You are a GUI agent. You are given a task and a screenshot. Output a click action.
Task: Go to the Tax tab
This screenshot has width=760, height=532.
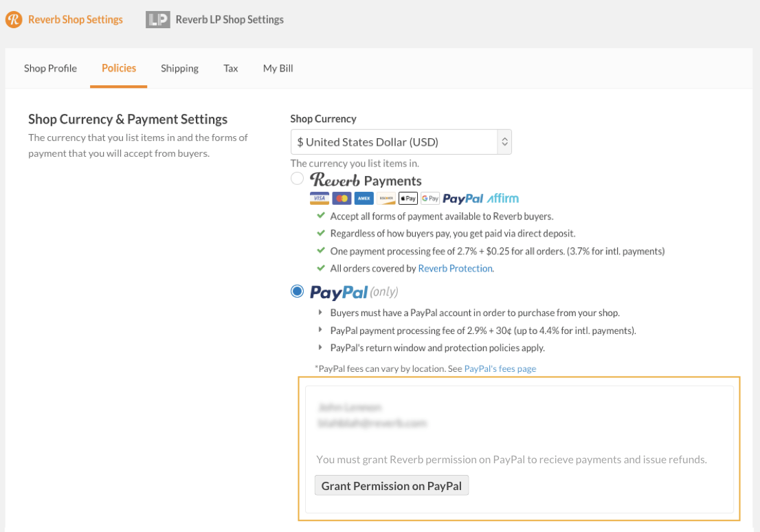click(231, 68)
